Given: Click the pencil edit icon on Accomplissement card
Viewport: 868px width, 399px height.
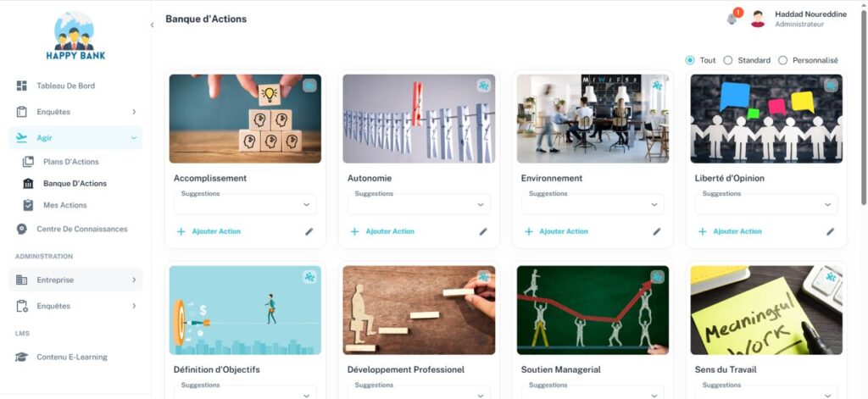Looking at the screenshot, I should 309,231.
